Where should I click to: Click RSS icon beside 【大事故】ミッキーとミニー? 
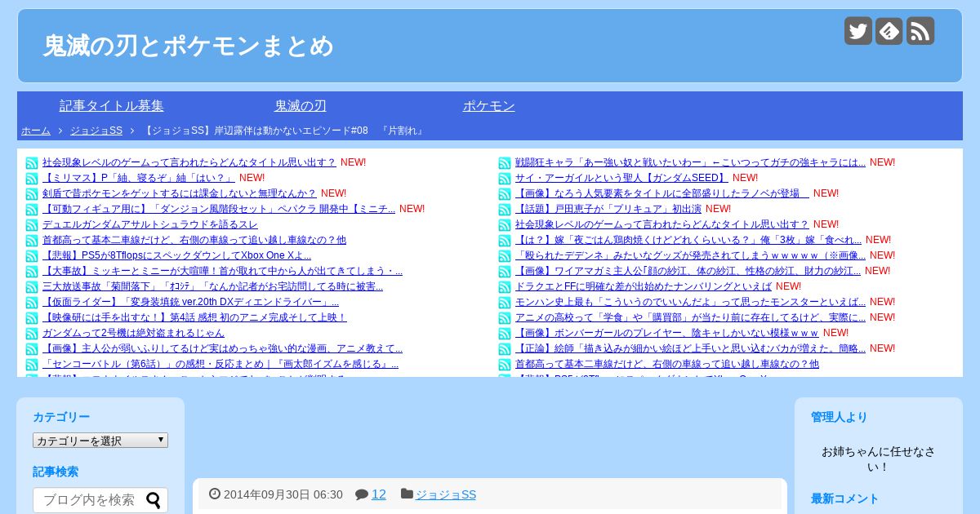pos(32,272)
